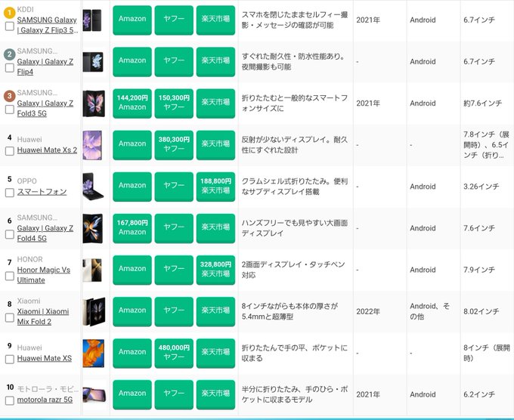Open the Galaxy Z Flip3 5G product link
The image size is (514, 420).
click(47, 25)
